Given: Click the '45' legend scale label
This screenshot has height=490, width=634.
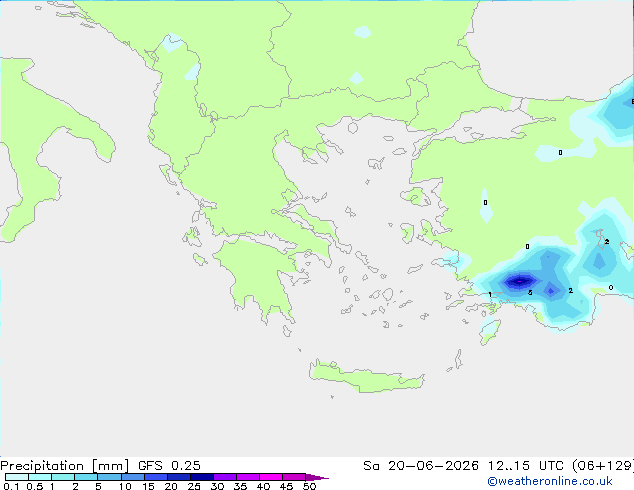Looking at the screenshot, I should coord(286,486).
